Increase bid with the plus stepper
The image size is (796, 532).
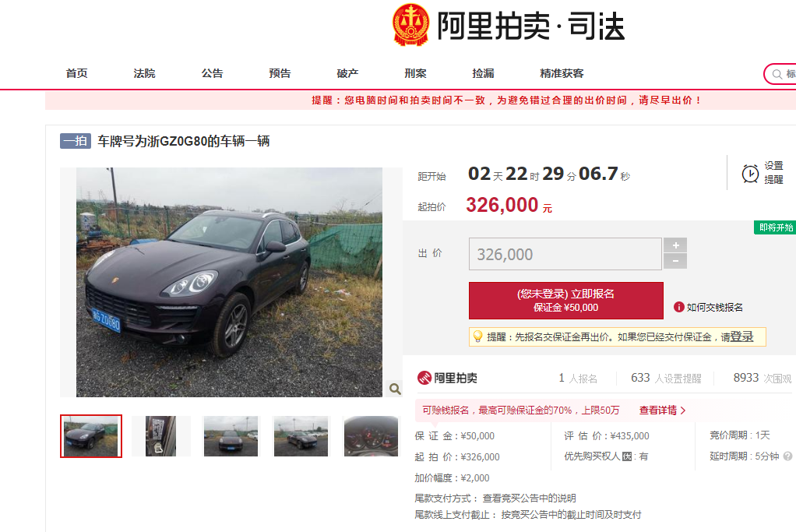[676, 245]
